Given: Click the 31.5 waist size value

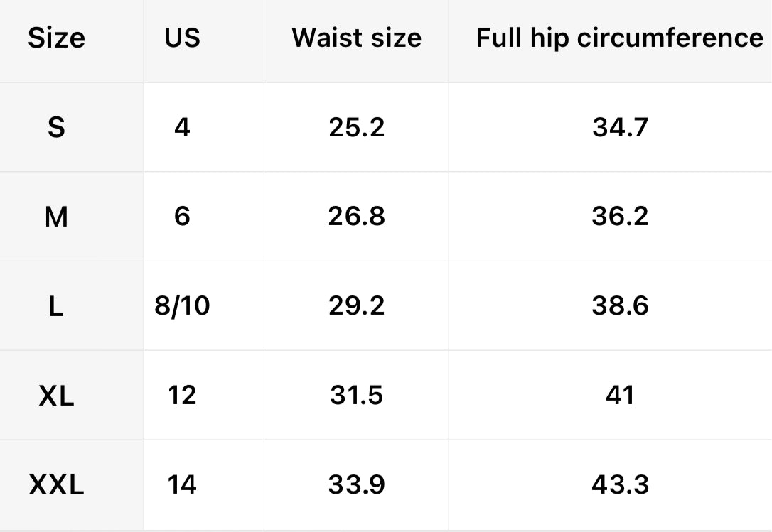Looking at the screenshot, I should click(x=356, y=396).
